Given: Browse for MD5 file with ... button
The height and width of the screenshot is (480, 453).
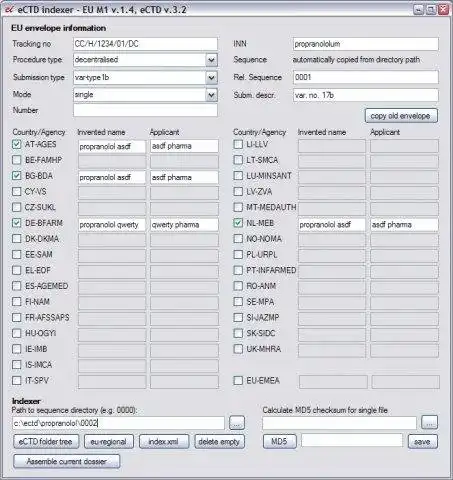Looking at the screenshot, I should [x=429, y=423].
